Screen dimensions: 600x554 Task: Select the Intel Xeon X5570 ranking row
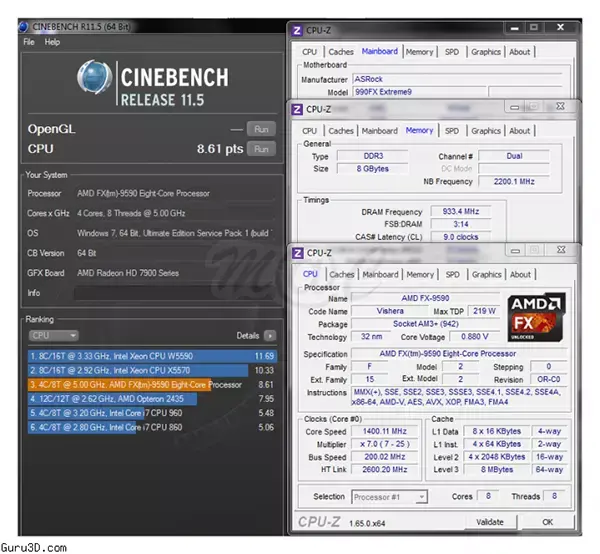[152, 370]
